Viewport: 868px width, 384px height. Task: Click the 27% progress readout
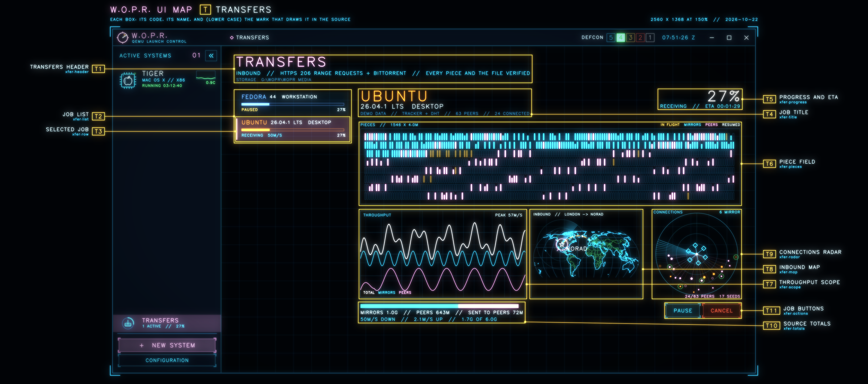724,96
